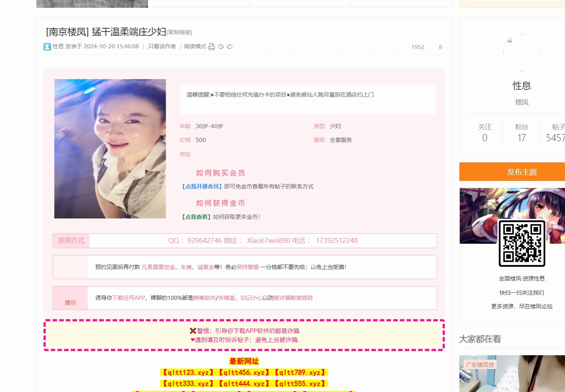Select 只看该作者 to filter by author
This screenshot has height=392, width=565.
click(x=162, y=46)
